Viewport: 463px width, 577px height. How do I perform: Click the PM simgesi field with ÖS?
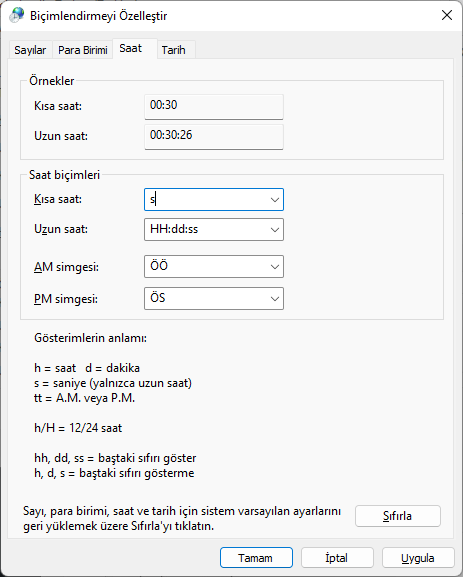[214, 298]
